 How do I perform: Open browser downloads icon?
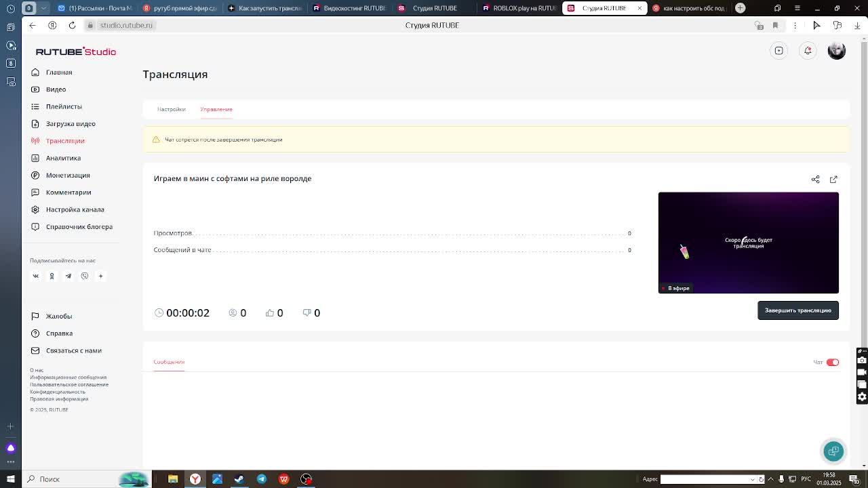point(857,25)
